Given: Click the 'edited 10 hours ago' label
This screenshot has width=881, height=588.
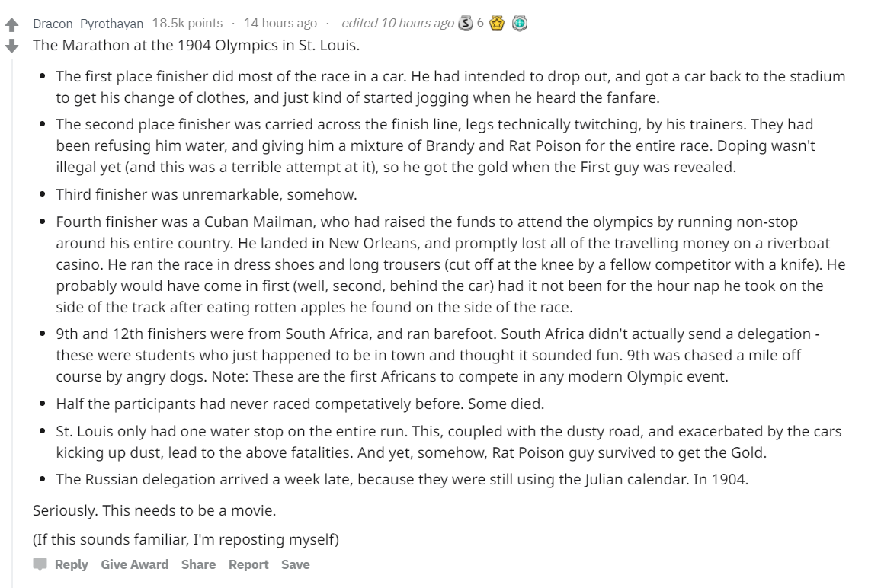Looking at the screenshot, I should 397,23.
